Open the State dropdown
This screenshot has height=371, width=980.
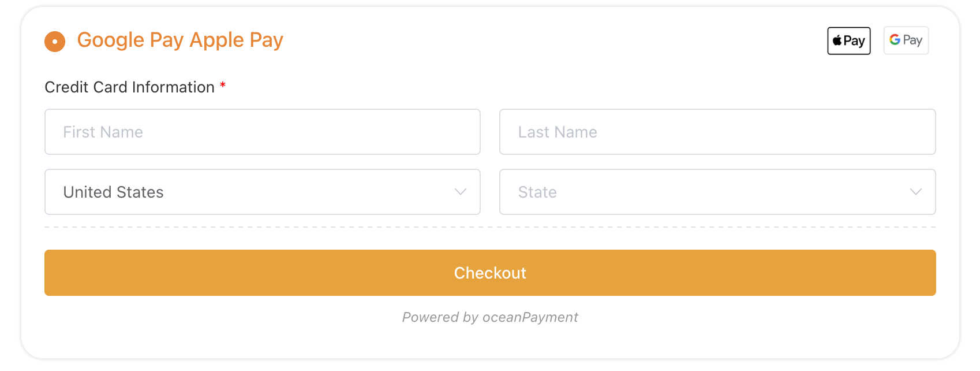tap(717, 192)
